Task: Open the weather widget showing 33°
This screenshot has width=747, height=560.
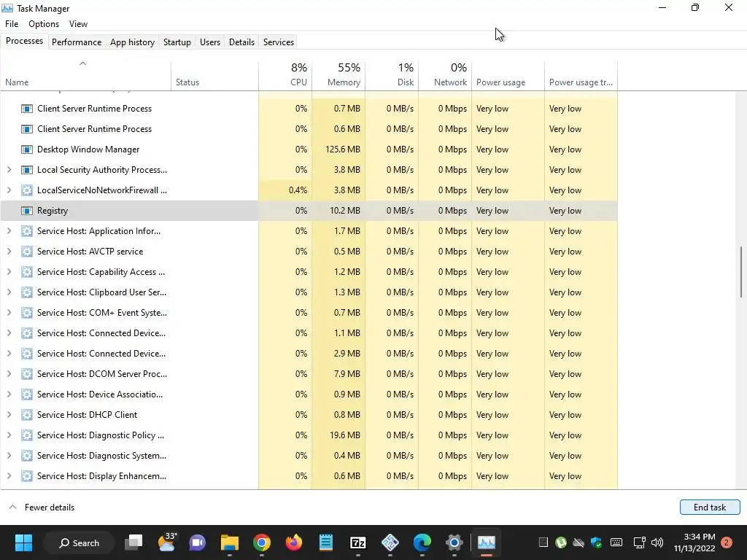Action: [x=166, y=542]
